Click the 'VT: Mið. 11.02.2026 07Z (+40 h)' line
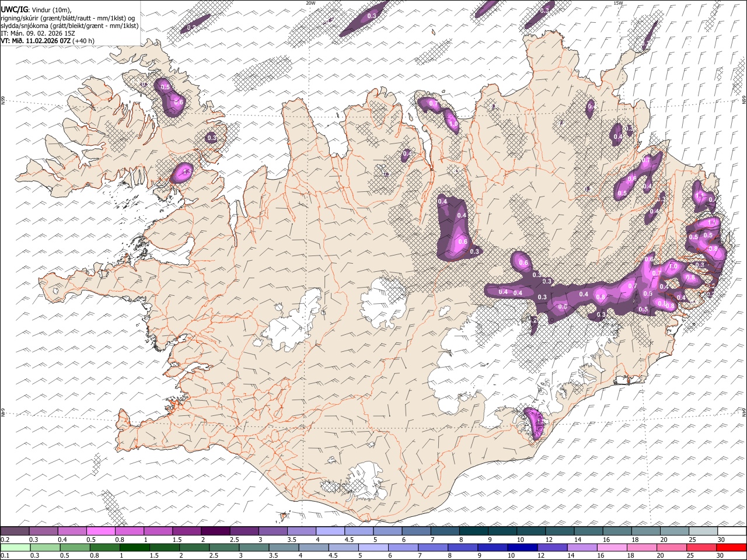This screenshot has height=560, width=747. tap(47, 41)
